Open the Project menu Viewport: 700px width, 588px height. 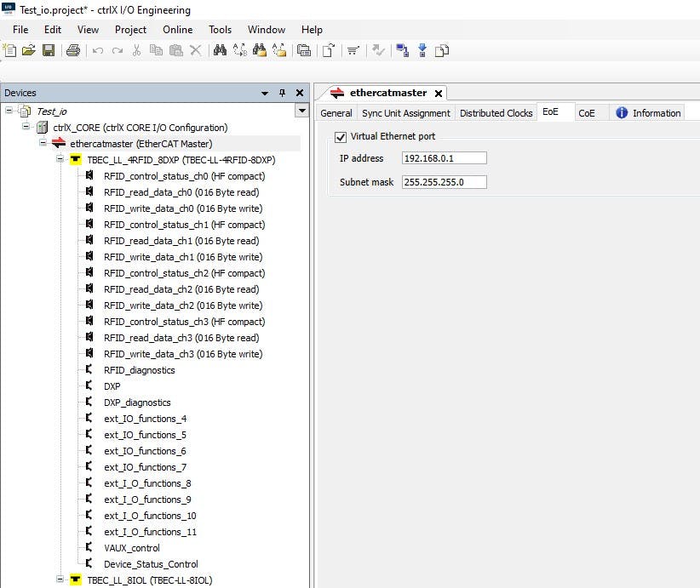130,30
